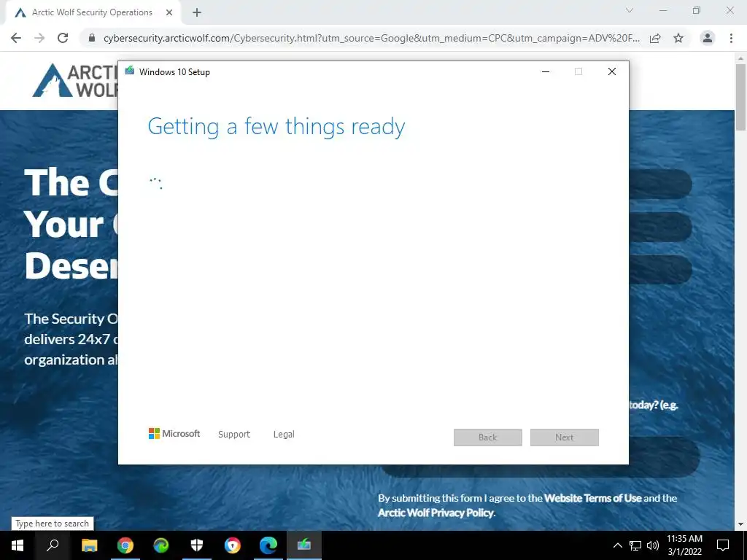
Task: Open taskbar search magnifier
Action: coord(53,545)
